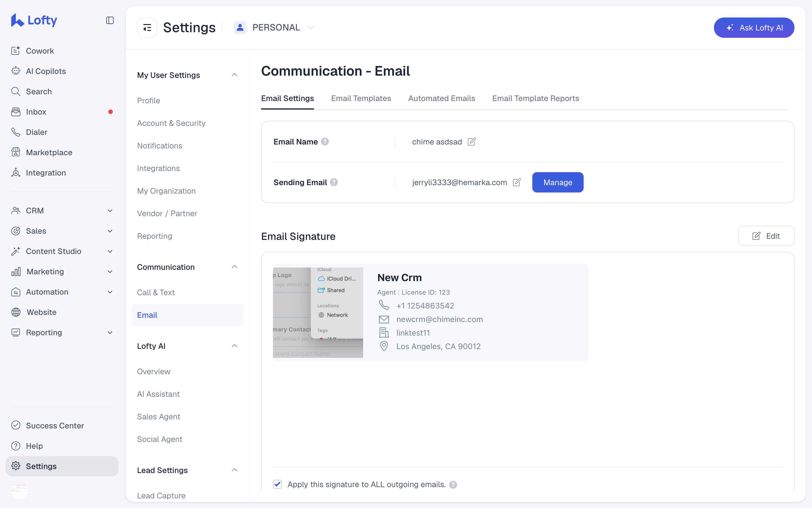Open Profile settings

(149, 100)
